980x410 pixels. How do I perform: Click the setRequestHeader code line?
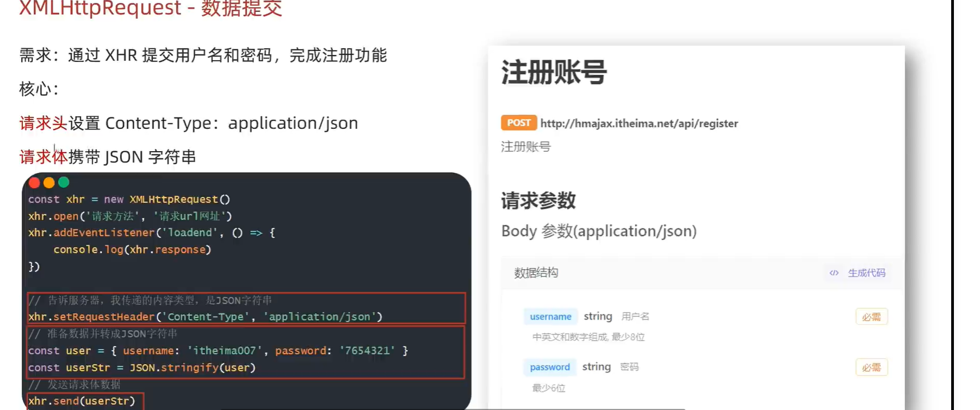point(206,317)
